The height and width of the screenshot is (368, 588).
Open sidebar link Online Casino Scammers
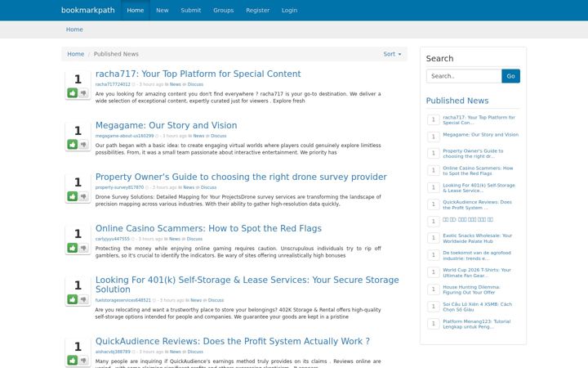(x=478, y=171)
